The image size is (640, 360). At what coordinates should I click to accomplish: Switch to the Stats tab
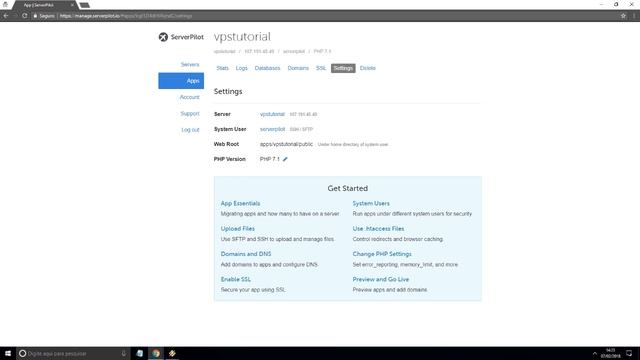point(222,68)
